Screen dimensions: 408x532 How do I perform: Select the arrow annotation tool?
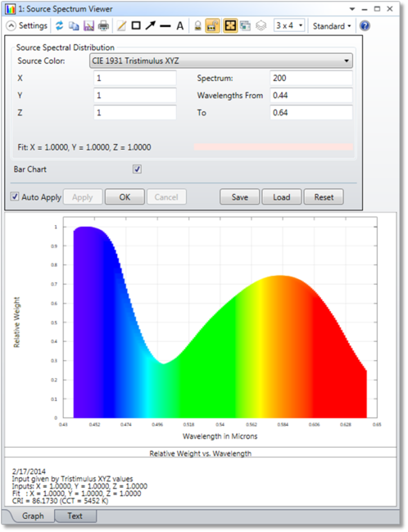coord(151,25)
